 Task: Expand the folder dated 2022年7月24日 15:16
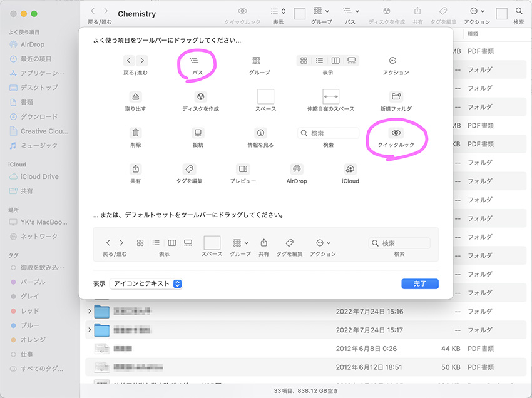click(x=90, y=311)
